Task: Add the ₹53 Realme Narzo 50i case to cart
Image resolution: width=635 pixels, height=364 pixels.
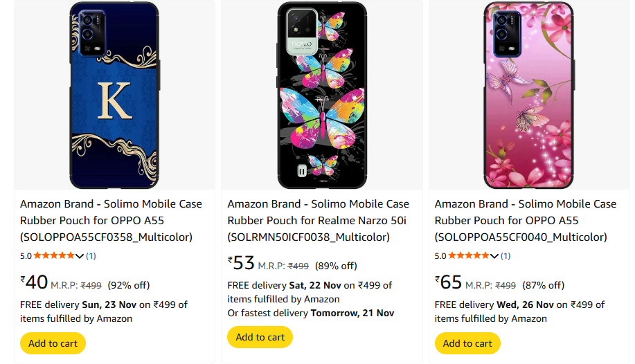Action: [260, 337]
